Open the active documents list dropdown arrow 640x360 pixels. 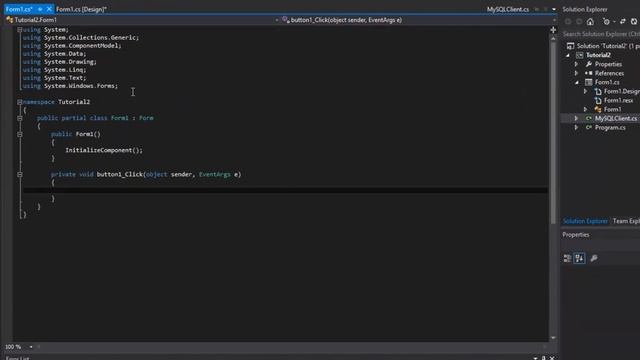554,9
